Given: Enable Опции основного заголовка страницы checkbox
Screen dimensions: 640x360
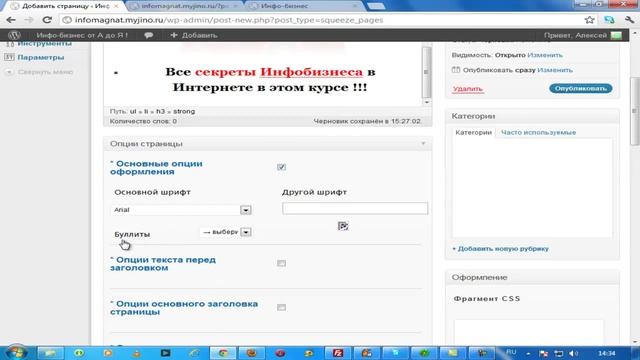Looking at the screenshot, I should [x=281, y=307].
